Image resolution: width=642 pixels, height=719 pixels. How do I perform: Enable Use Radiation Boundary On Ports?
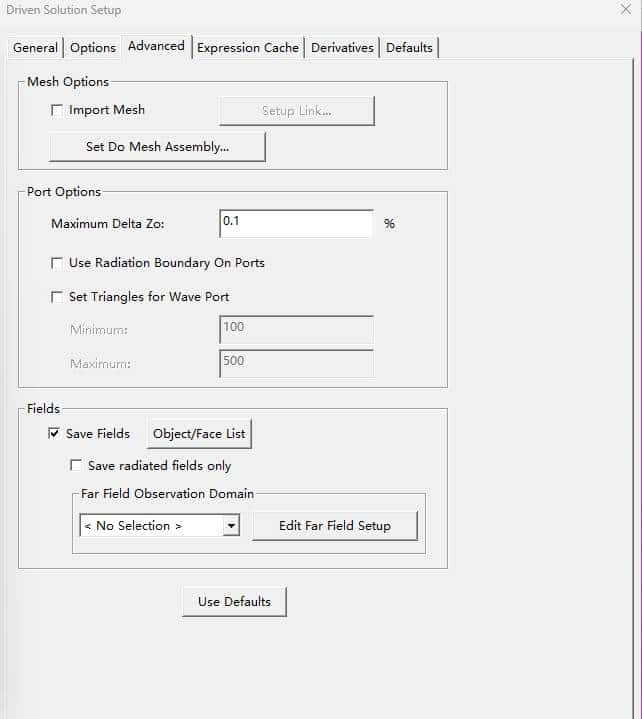point(57,263)
